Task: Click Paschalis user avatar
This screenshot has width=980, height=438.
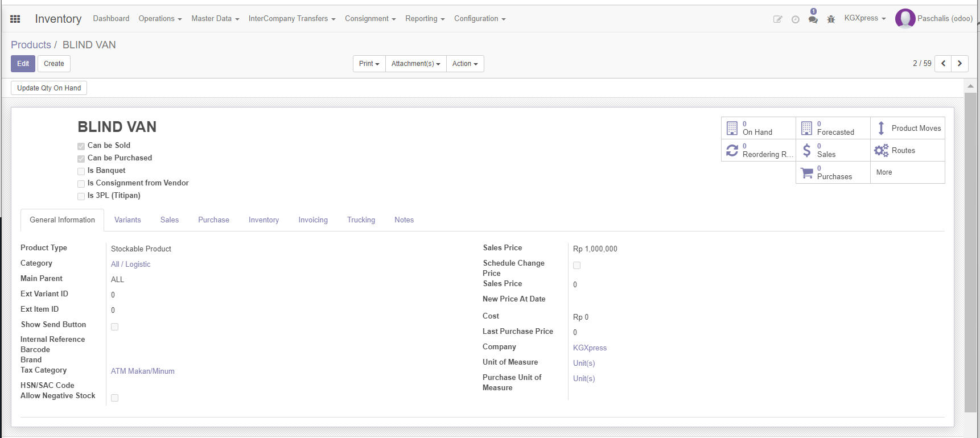Action: (x=905, y=19)
